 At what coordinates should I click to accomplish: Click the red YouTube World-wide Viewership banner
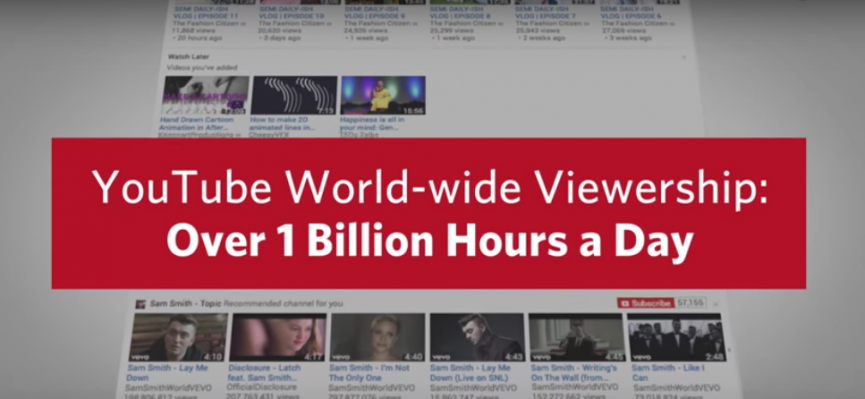click(429, 214)
